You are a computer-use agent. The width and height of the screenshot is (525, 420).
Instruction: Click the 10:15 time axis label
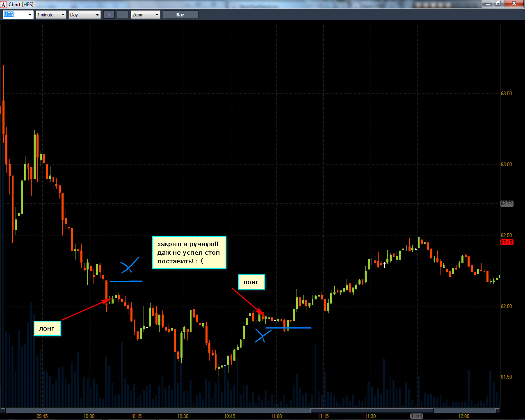136,416
